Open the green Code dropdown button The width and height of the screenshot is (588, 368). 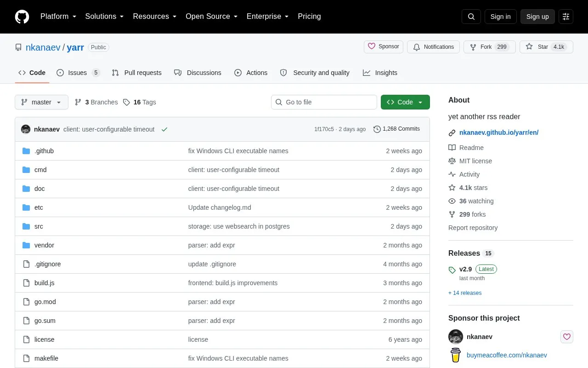[x=405, y=102]
